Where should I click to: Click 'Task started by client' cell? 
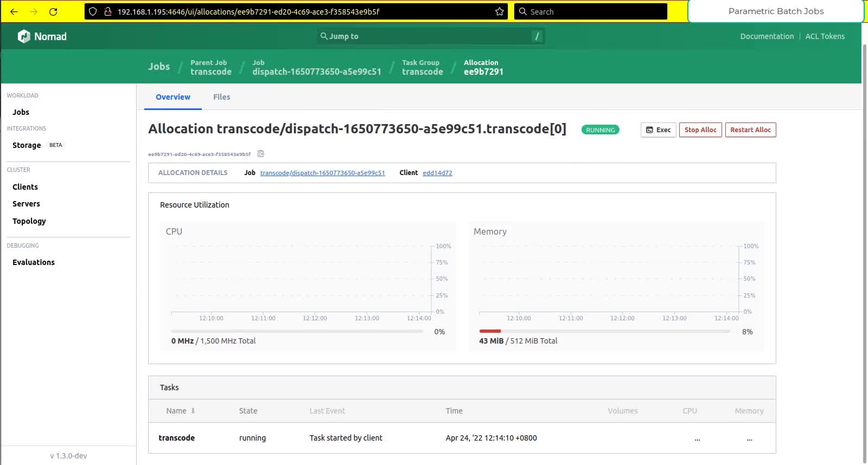click(x=346, y=438)
